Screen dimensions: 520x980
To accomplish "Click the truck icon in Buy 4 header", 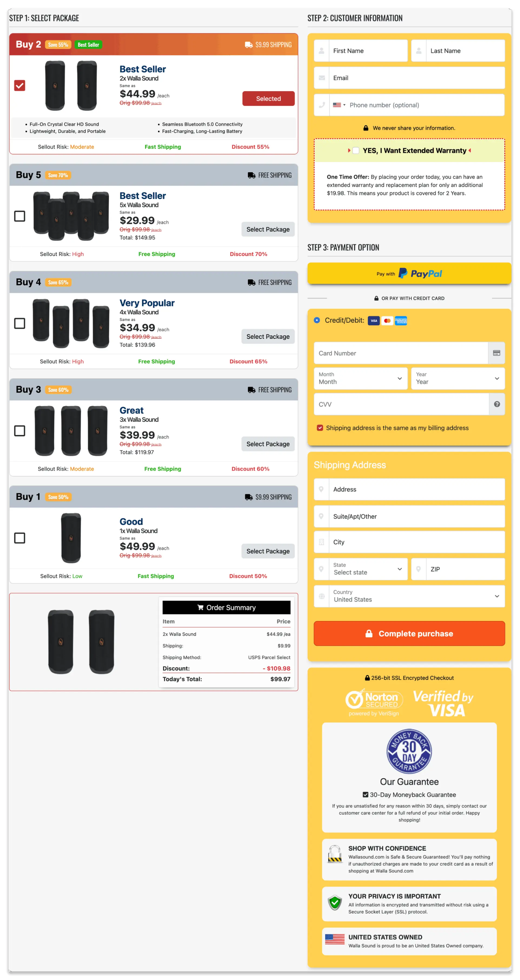I will tap(251, 283).
